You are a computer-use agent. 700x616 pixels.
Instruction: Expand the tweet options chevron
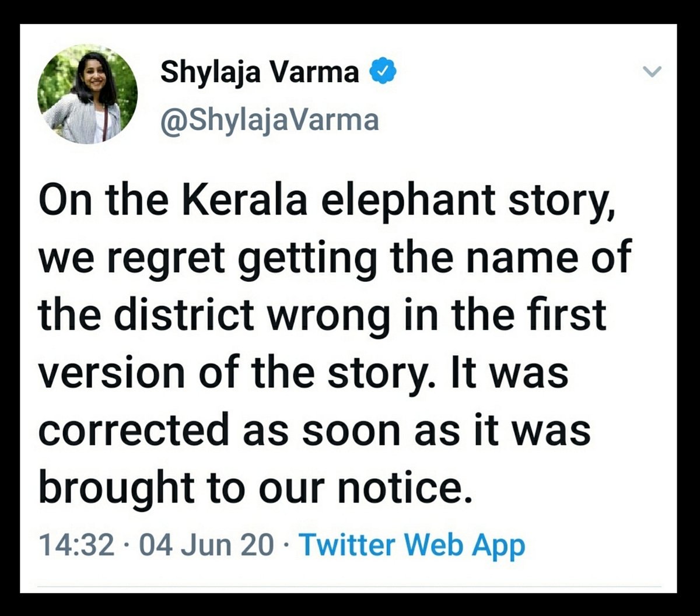point(652,72)
